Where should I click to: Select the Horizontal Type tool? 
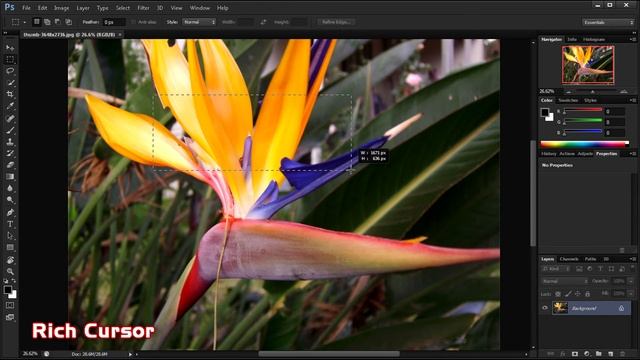(x=10, y=224)
